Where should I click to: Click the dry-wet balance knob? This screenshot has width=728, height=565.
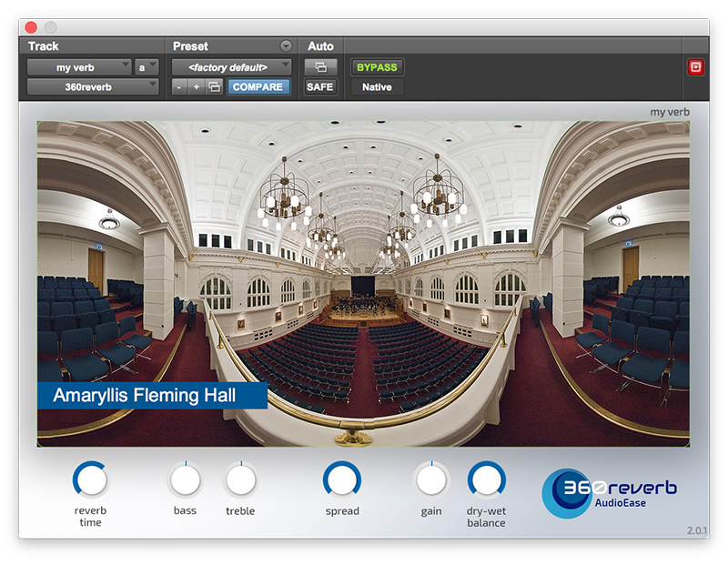487,479
